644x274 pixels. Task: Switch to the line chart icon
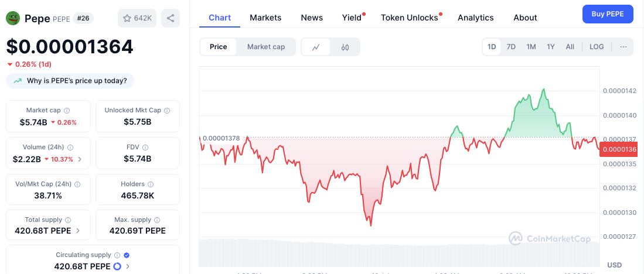pyautogui.click(x=316, y=47)
